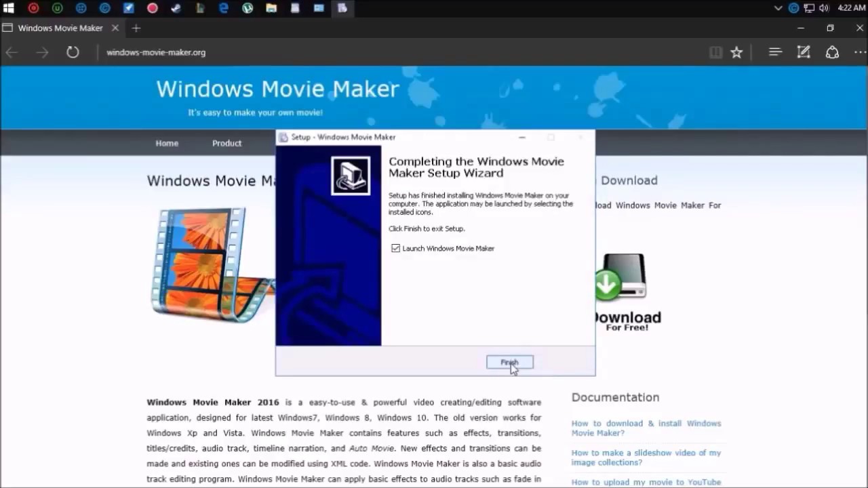The height and width of the screenshot is (488, 868).
Task: Open the red ring record icon in taskbar
Action: point(33,8)
